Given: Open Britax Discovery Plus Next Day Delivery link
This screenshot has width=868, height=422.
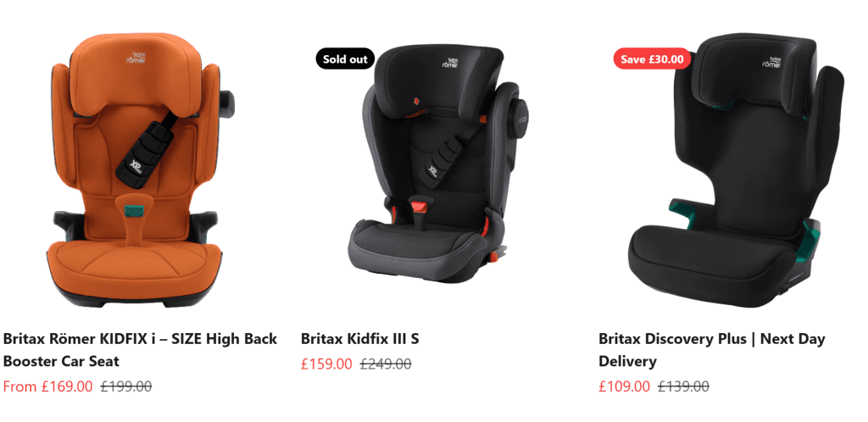Looking at the screenshot, I should coord(712,349).
